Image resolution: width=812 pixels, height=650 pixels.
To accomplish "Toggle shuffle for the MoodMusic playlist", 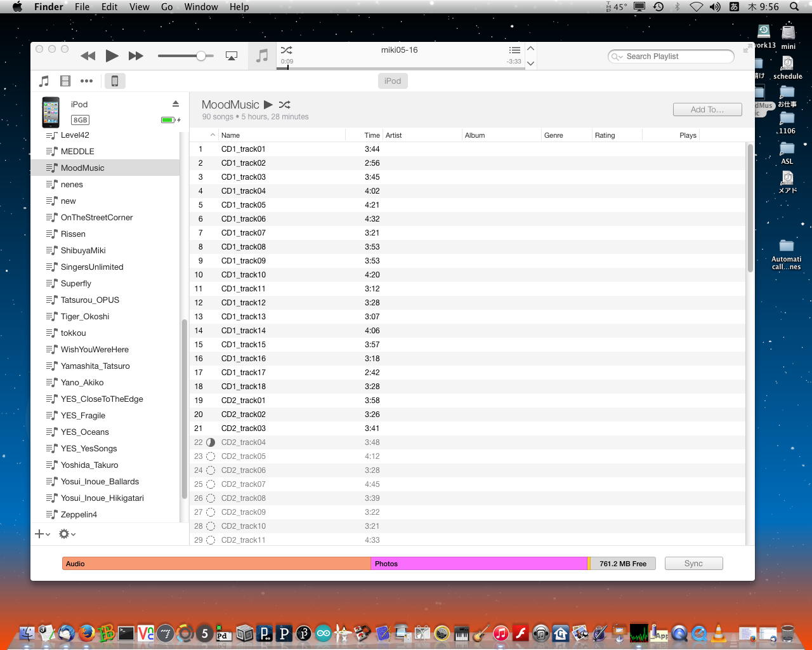I will tap(284, 105).
